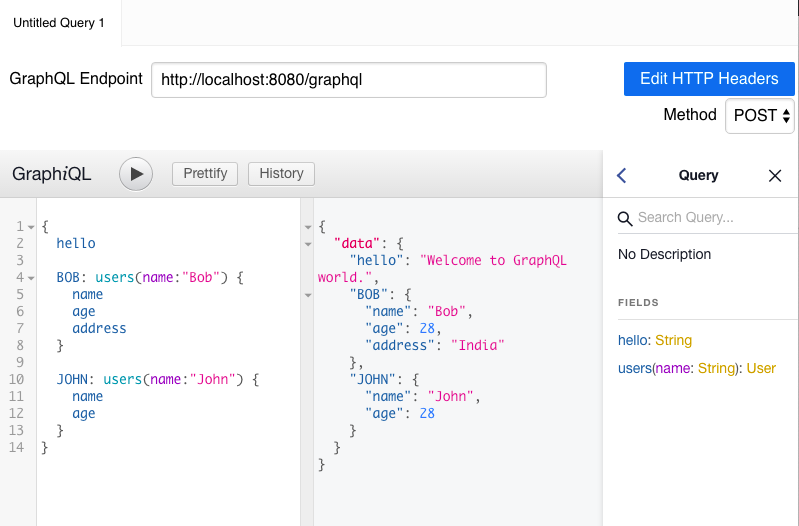The width and height of the screenshot is (799, 526).
Task: Open the query History
Action: click(281, 174)
